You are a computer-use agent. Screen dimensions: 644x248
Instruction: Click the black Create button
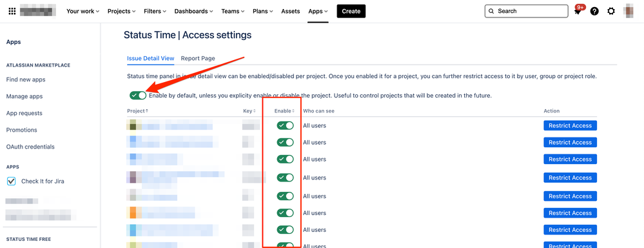351,11
